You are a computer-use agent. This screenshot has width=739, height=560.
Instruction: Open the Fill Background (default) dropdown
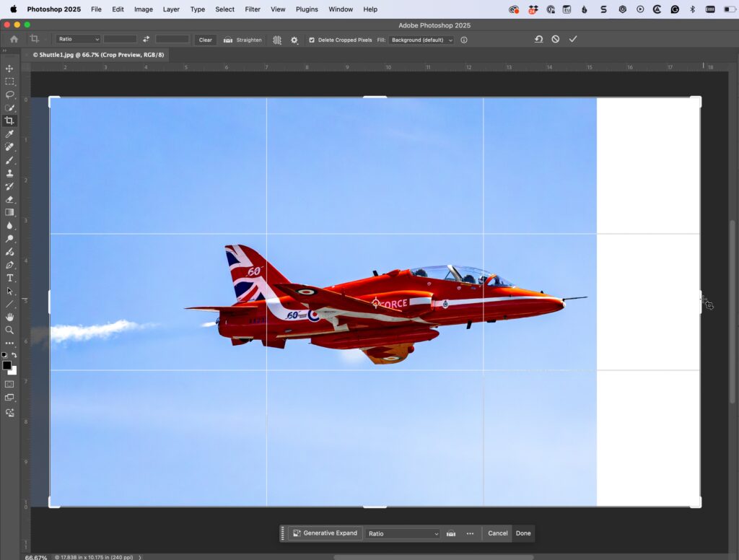pyautogui.click(x=421, y=40)
